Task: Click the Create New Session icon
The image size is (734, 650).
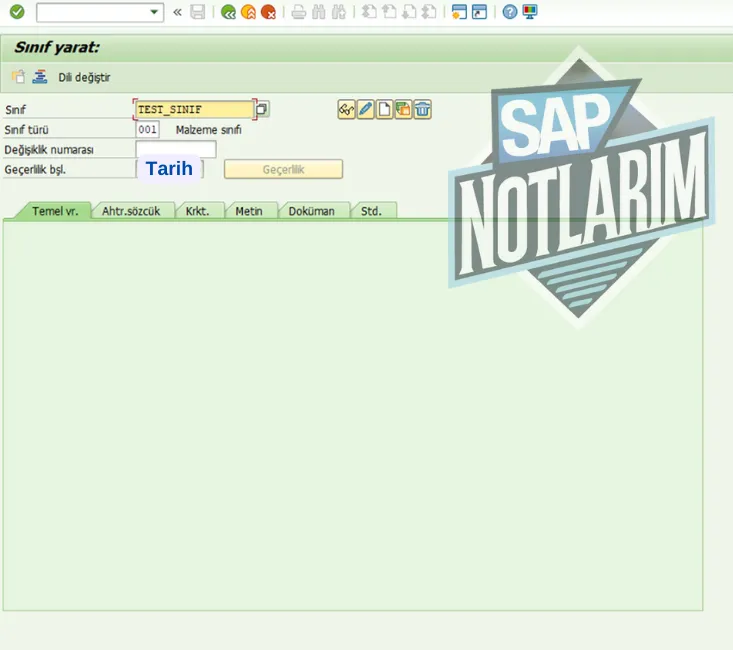Action: tap(459, 12)
